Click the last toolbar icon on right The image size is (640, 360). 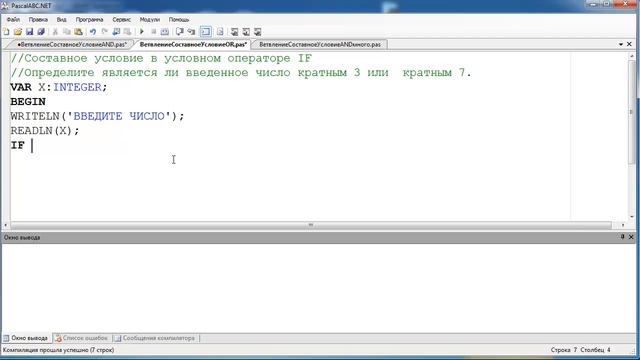pos(258,31)
